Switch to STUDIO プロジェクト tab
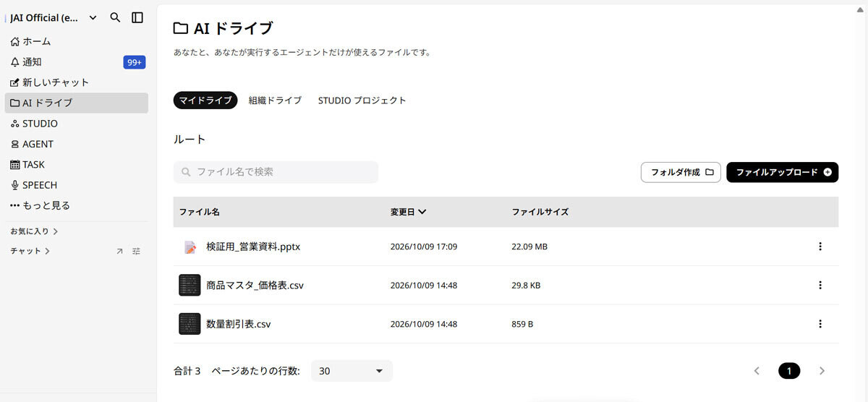Screen dimensions: 868x402 [362, 100]
